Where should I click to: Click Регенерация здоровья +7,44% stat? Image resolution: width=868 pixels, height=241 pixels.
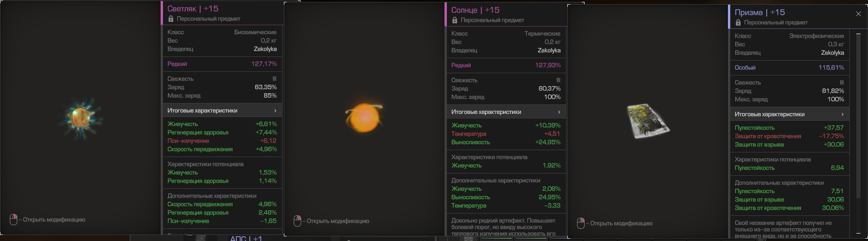tap(222, 132)
